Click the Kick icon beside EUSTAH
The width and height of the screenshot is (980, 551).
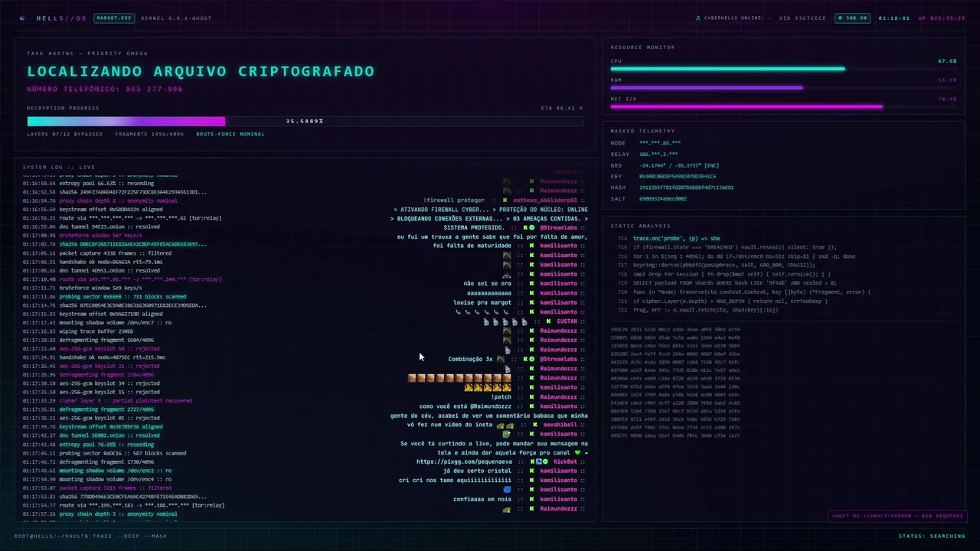[x=548, y=321]
